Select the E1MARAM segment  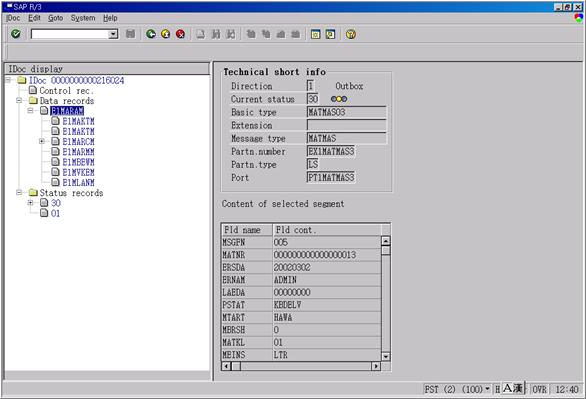tap(67, 111)
